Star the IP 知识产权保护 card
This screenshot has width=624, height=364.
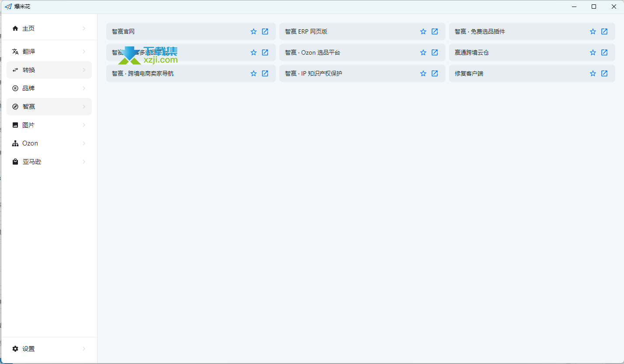coord(423,73)
